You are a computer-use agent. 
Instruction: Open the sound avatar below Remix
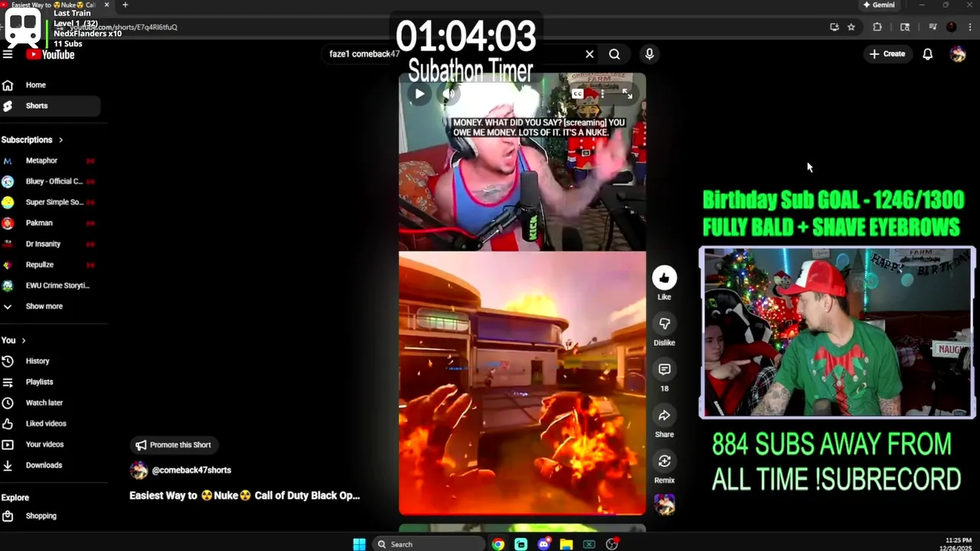(x=665, y=504)
